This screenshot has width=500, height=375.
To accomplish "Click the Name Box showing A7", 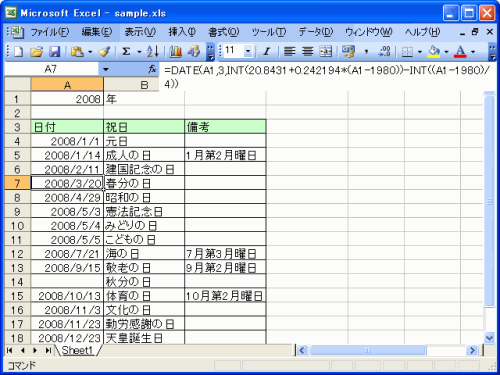I will pos(51,69).
